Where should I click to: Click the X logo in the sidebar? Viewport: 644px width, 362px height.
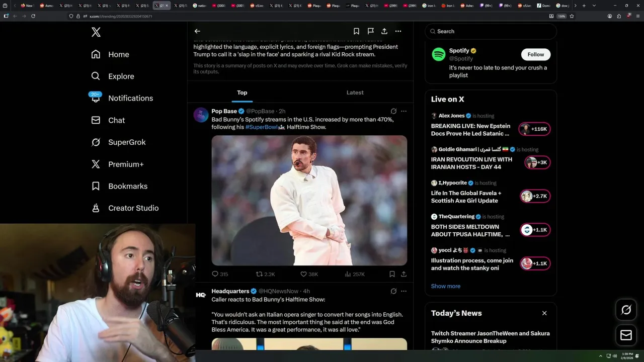point(96,32)
